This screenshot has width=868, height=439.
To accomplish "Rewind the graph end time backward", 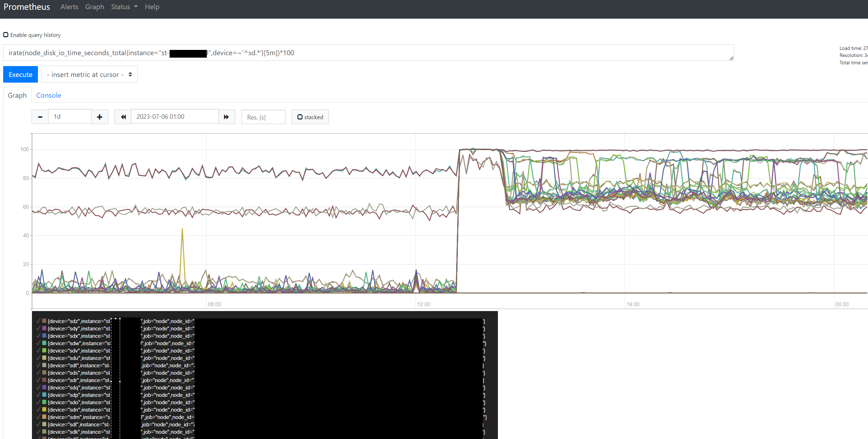I will coord(123,117).
